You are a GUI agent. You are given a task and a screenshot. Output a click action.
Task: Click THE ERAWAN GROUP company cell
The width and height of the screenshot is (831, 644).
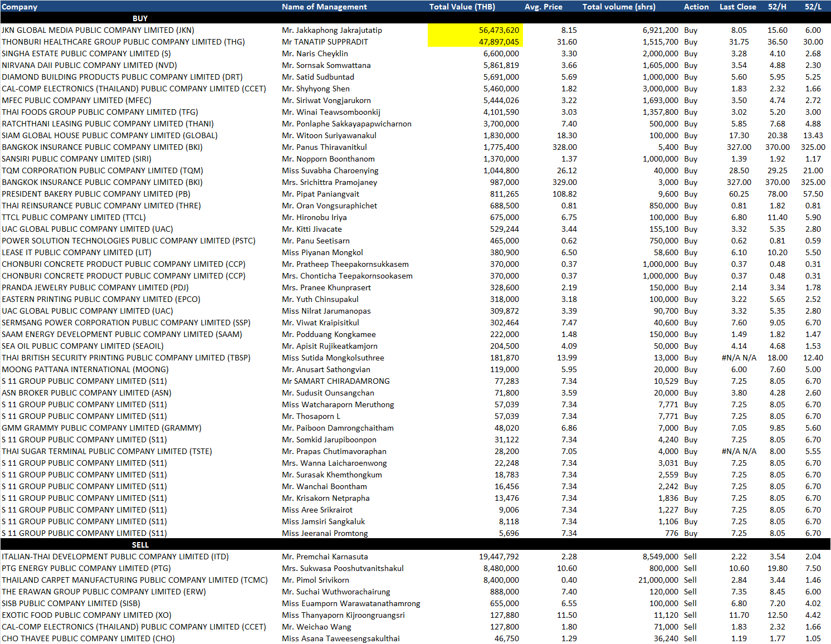[x=104, y=592]
